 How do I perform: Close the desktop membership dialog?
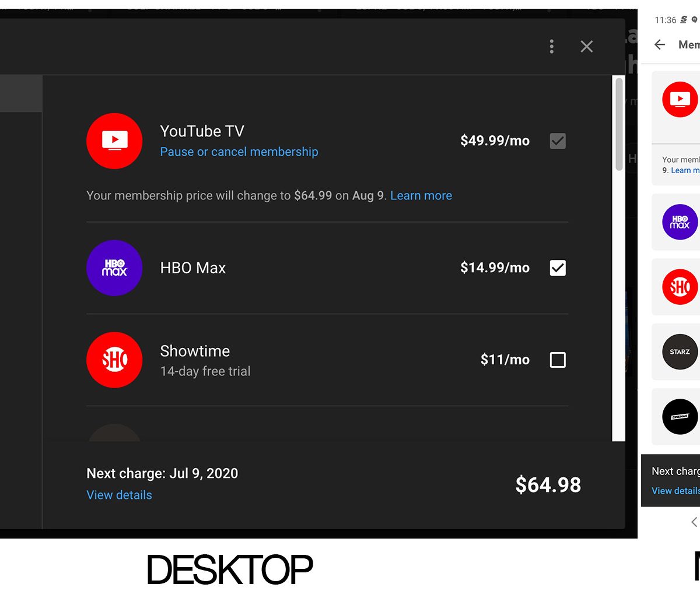click(x=587, y=47)
